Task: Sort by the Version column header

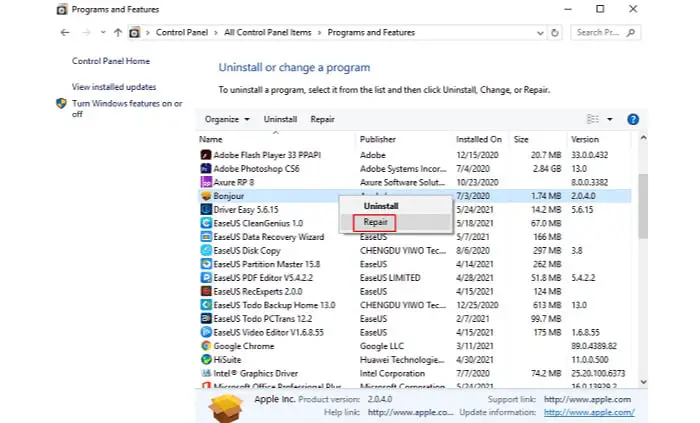Action: point(585,139)
